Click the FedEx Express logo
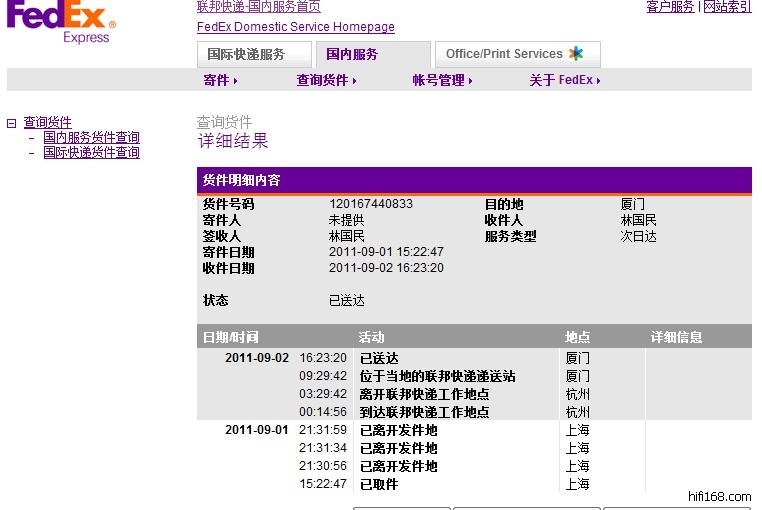Screen dimensions: 762x510 62,24
